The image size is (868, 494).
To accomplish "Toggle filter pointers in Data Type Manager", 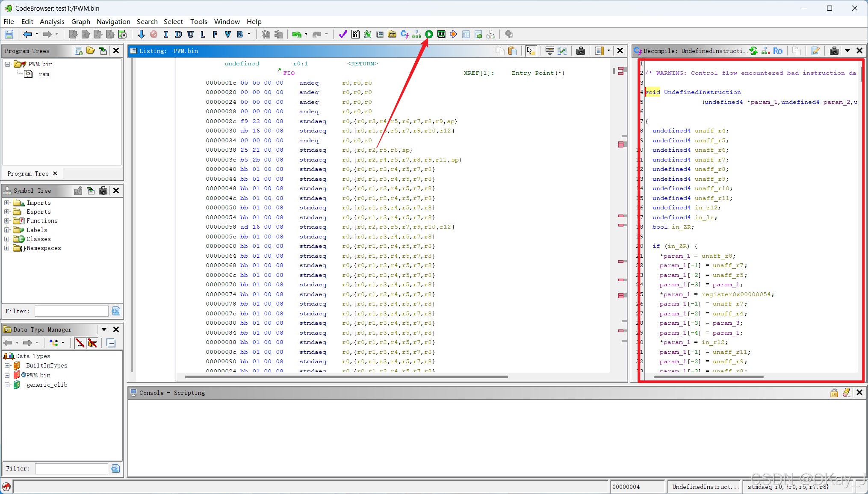I will pyautogui.click(x=92, y=343).
